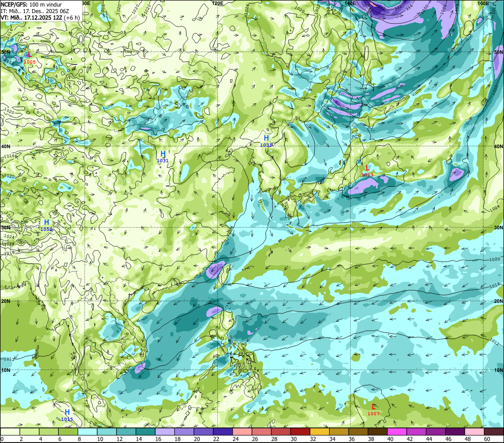Select the dark red legend swatch at 30
Image resolution: width=504 pixels, height=443 pixels.
click(300, 431)
